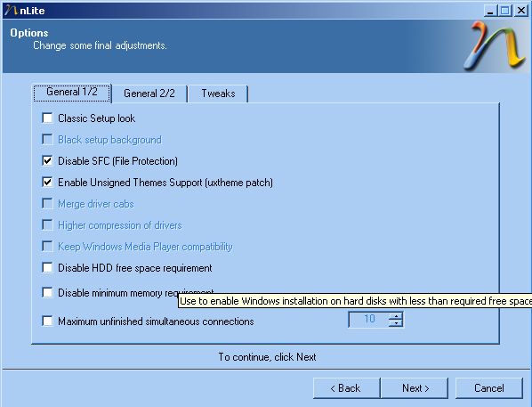Return to previous page with Back
The height and width of the screenshot is (407, 532).
346,388
